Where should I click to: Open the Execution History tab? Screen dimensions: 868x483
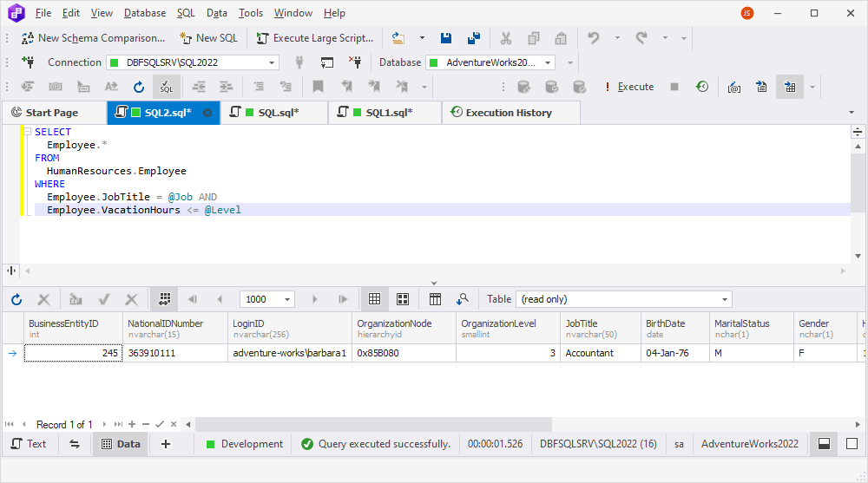pyautogui.click(x=510, y=113)
